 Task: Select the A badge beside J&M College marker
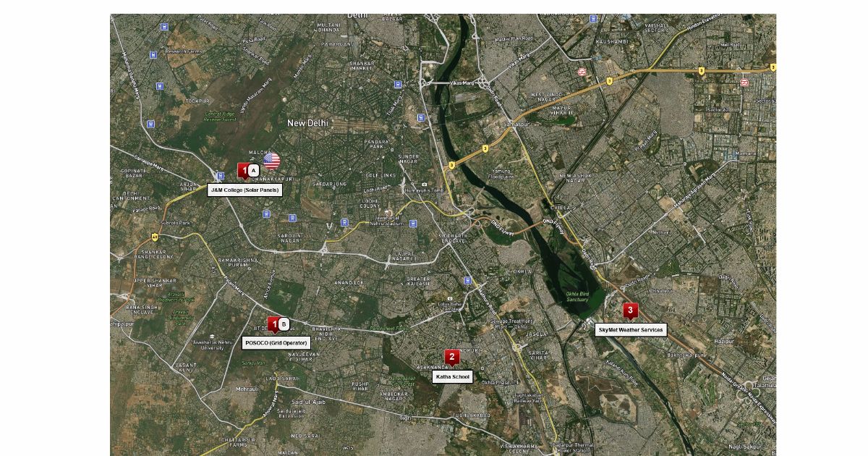pos(253,170)
